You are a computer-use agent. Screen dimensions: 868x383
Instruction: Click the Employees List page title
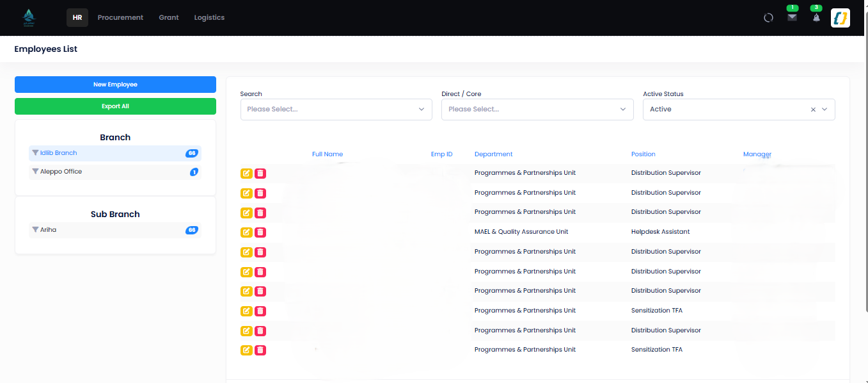[x=46, y=49]
